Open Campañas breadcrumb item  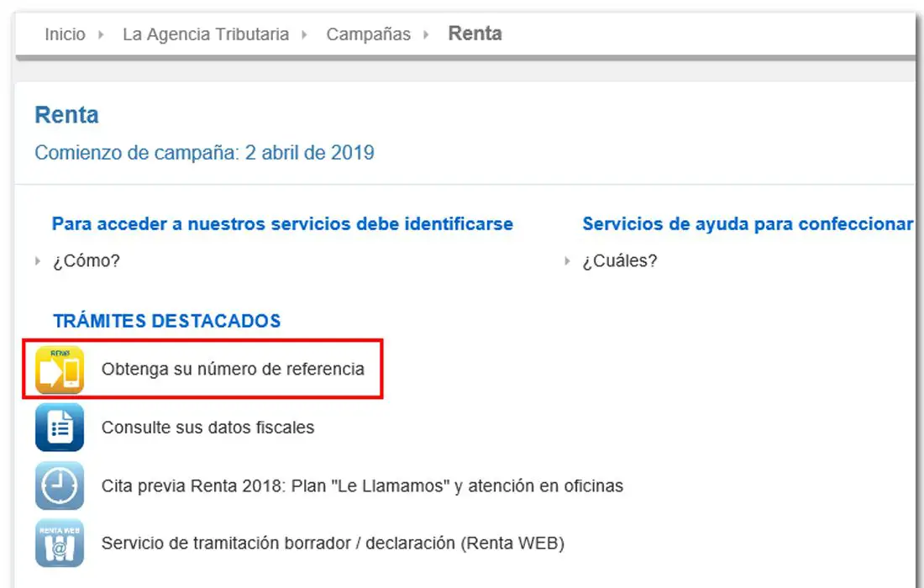pos(368,34)
